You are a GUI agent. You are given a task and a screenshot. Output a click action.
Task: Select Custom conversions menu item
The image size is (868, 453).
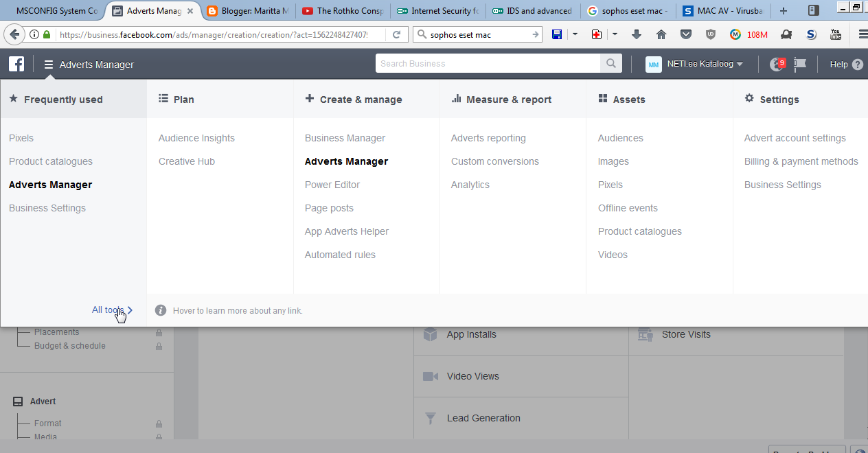tap(494, 161)
